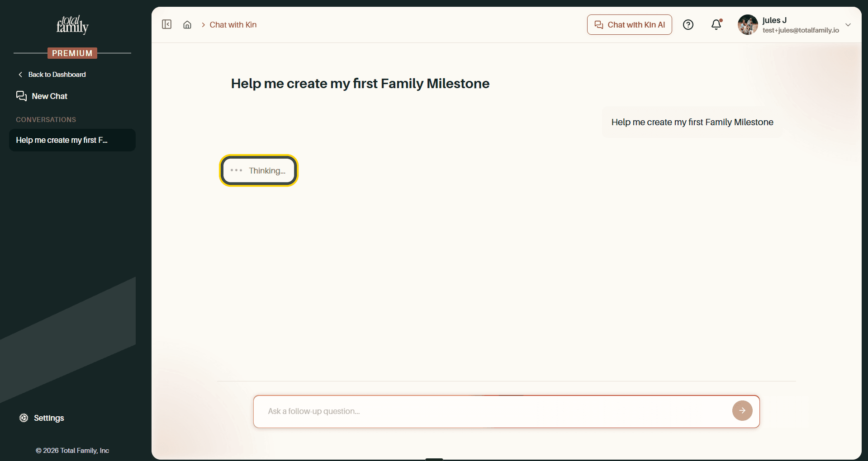This screenshot has height=461, width=868.
Task: Open help question mark icon
Action: 688,25
